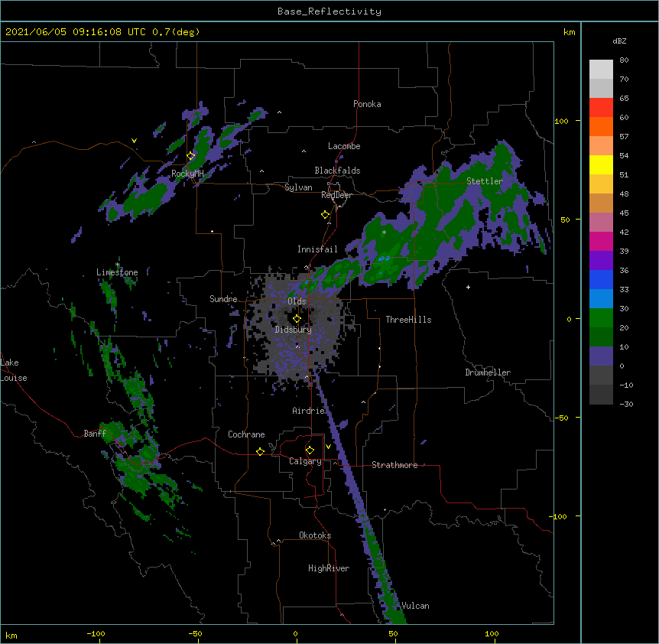Click the Okotoks town label
Viewport: 659px width, 644px height.
pos(315,535)
